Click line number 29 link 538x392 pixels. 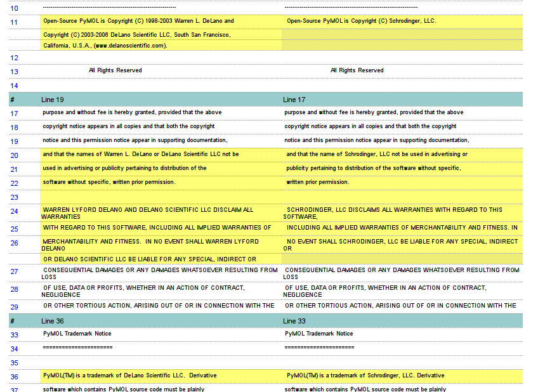click(14, 307)
